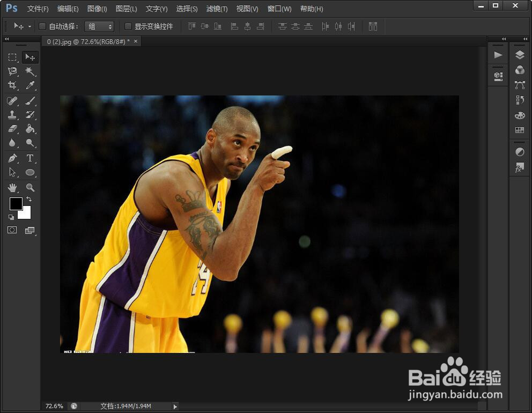This screenshot has width=532, height=413.
Task: Open the 帮助(H) menu
Action: (312, 9)
